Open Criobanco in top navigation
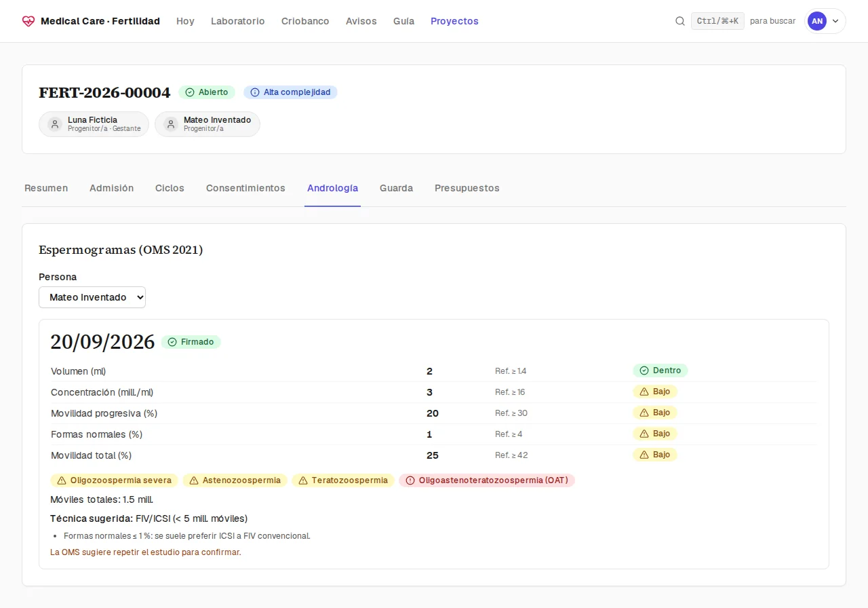Viewport: 868px width, 608px height. [x=305, y=21]
